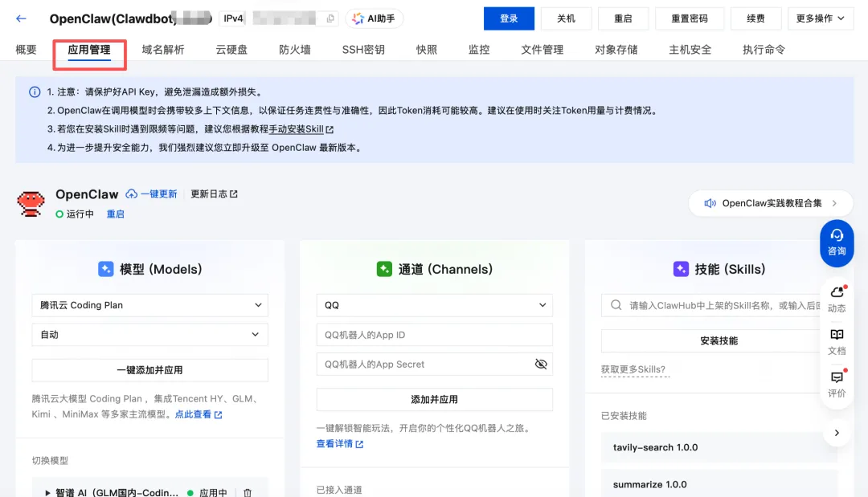Click the 技能 (Skills) section icon
The height and width of the screenshot is (497, 868).
681,269
